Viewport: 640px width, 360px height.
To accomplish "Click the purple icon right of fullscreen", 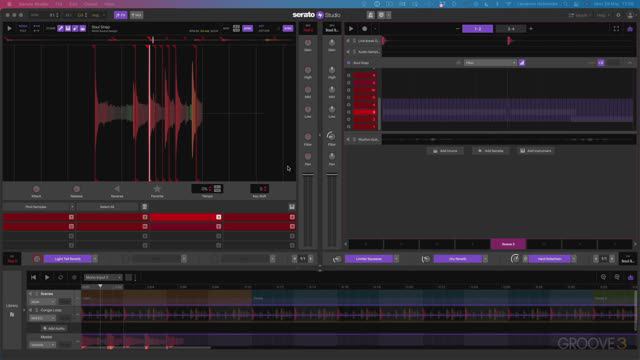I will click(630, 29).
